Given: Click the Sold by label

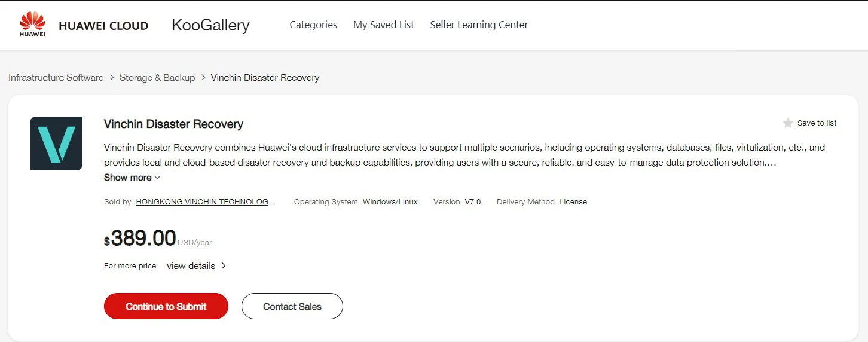Looking at the screenshot, I should (x=118, y=202).
